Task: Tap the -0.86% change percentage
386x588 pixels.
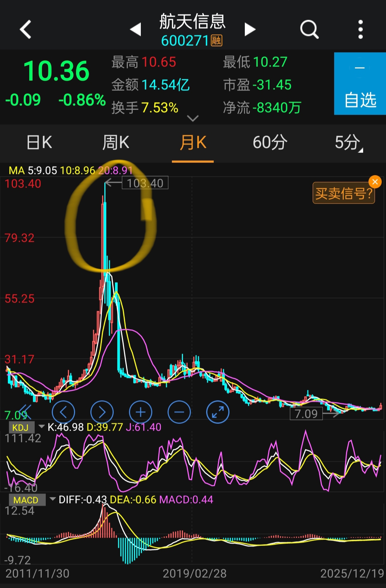Action: [82, 100]
